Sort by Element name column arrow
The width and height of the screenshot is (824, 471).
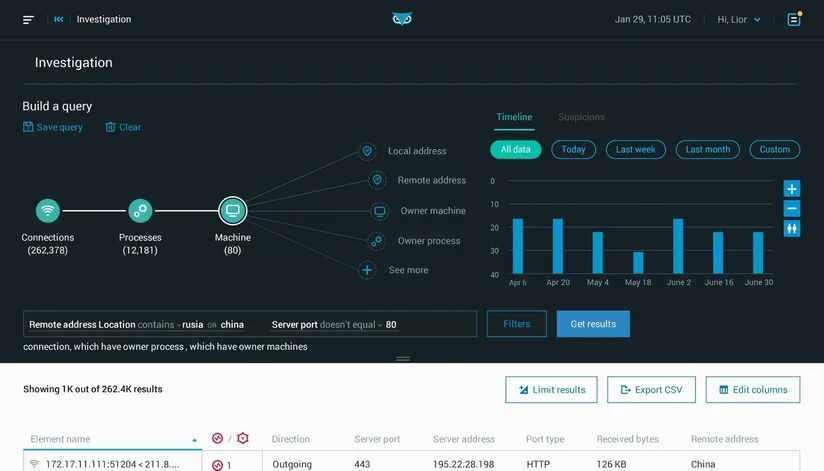click(x=194, y=440)
